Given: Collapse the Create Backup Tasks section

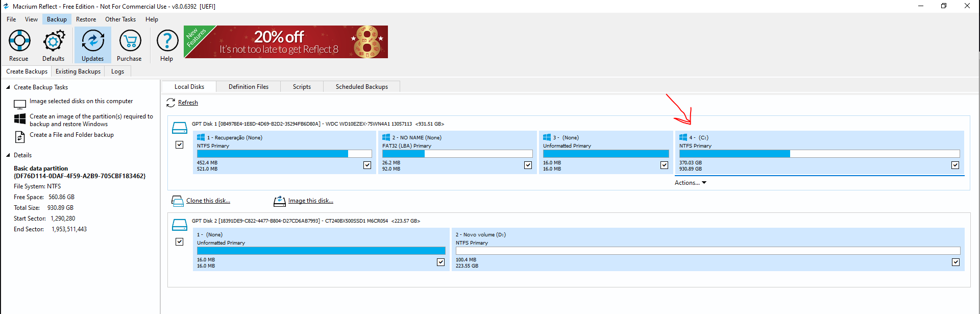Looking at the screenshot, I should pos(8,87).
